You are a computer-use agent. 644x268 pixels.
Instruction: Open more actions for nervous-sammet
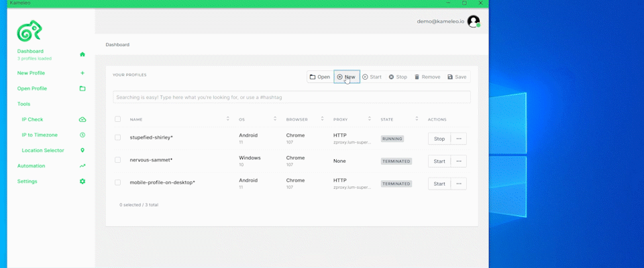pos(459,161)
